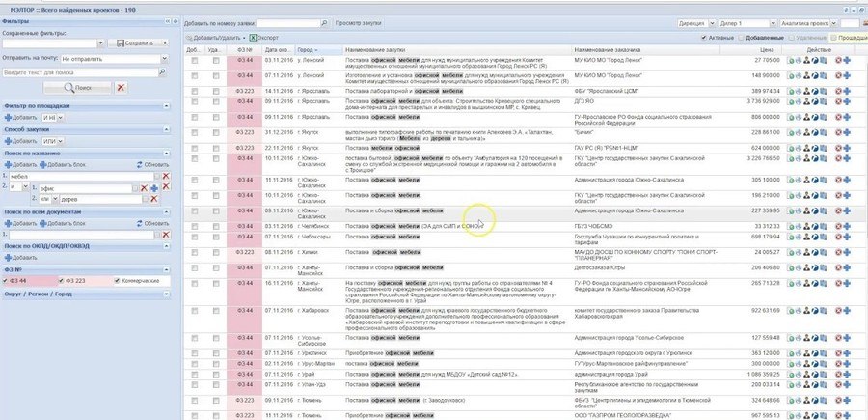Click the 'Введите текст для поиска' input field
The image size is (868, 420).
pos(80,72)
